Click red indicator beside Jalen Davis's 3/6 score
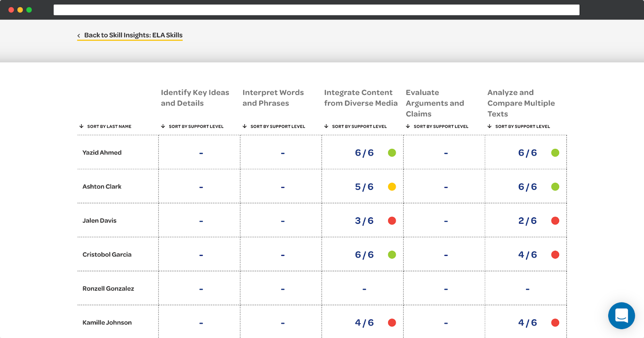Viewport: 644px width, 338px height. click(x=392, y=221)
